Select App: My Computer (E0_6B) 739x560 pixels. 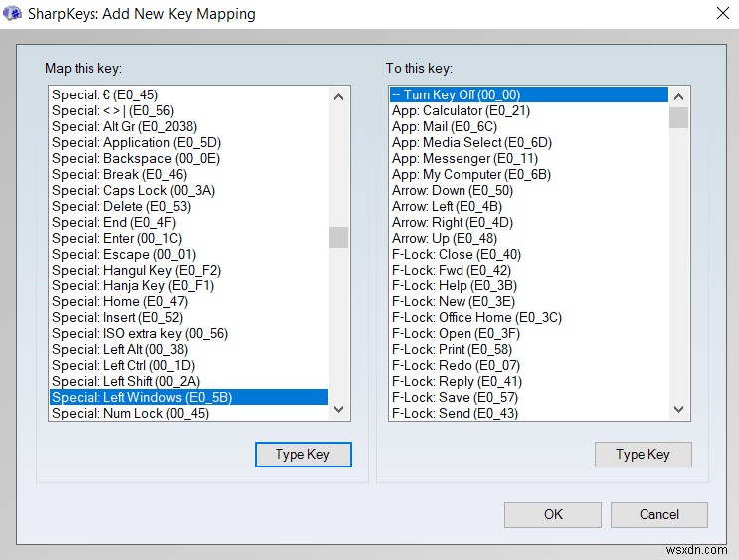tap(529, 175)
